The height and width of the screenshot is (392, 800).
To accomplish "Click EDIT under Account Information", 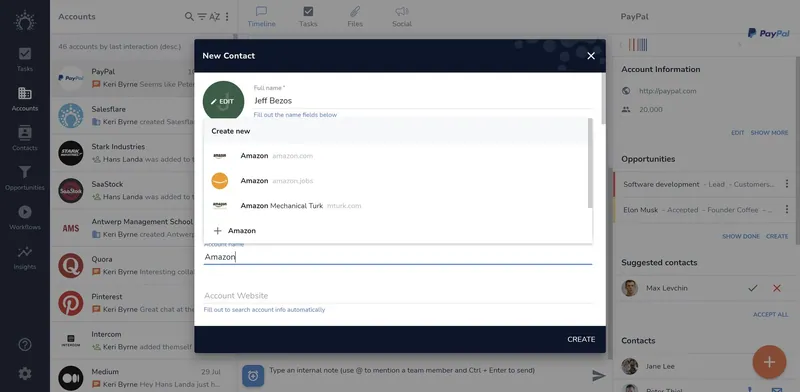I will click(x=737, y=133).
